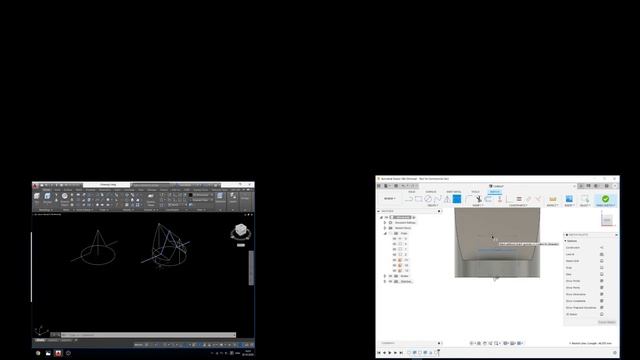The image size is (640, 360).
Task: Play the Fusion timeline
Action: pos(390,353)
